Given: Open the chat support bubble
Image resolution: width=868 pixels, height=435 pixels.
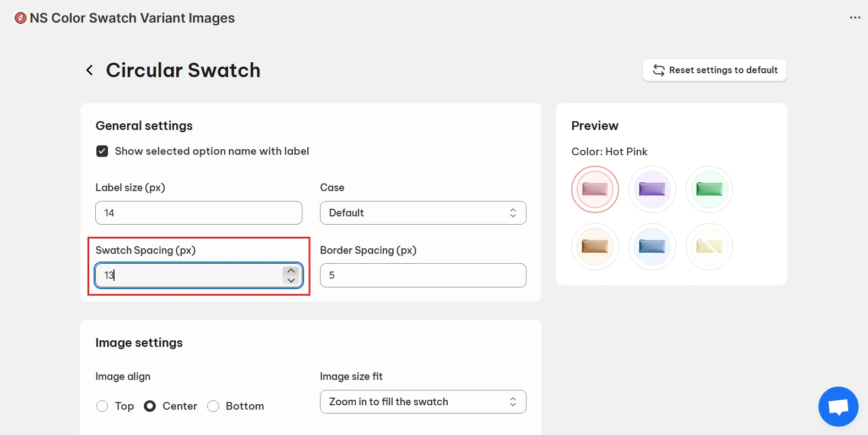Looking at the screenshot, I should [x=838, y=407].
